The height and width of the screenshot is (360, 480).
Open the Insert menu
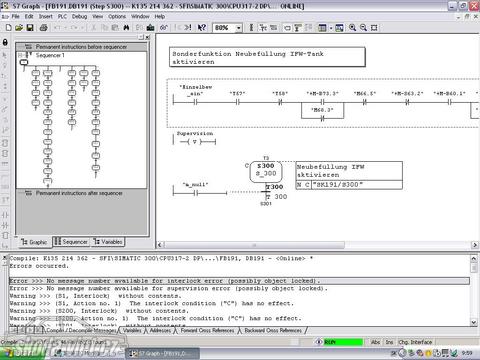pyautogui.click(x=46, y=16)
